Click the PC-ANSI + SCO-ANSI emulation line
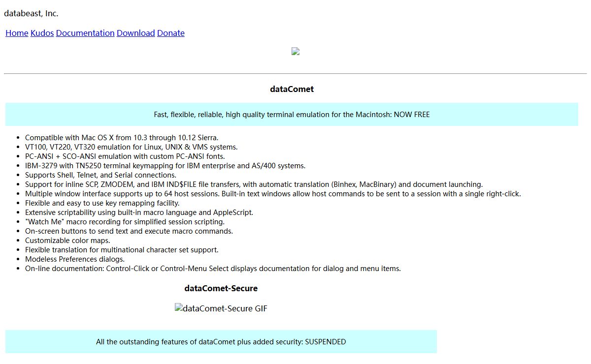This screenshot has height=364, width=591. (125, 156)
